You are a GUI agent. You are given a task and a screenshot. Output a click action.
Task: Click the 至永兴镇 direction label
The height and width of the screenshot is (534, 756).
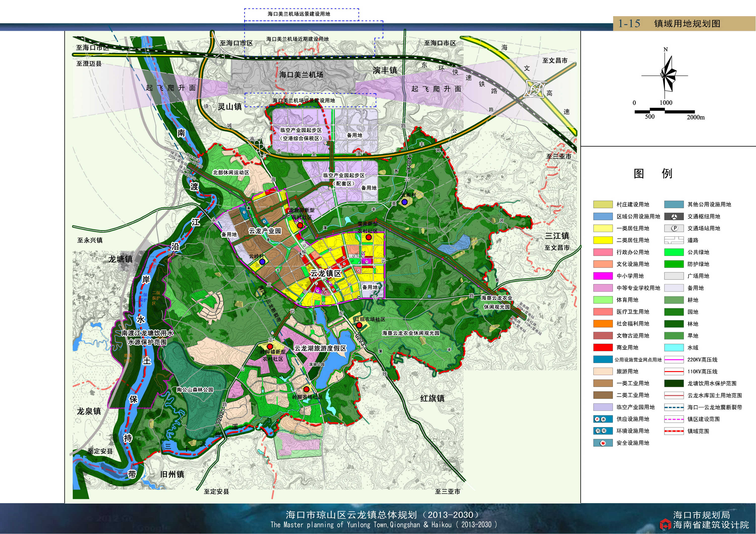point(90,240)
